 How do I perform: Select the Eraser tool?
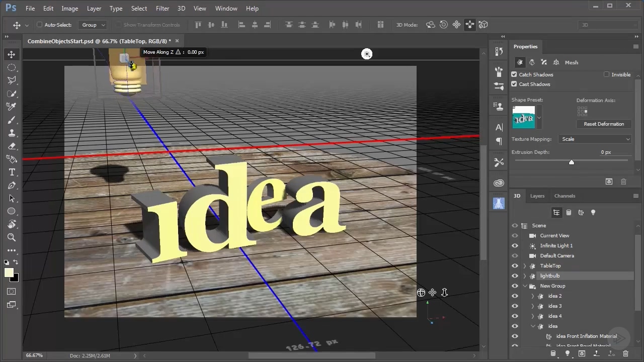(12, 146)
